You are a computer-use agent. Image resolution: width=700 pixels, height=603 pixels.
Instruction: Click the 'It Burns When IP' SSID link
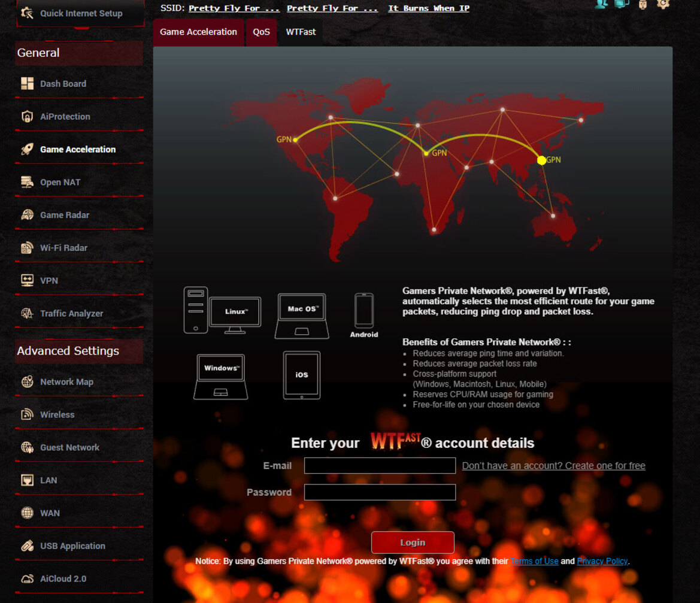429,8
